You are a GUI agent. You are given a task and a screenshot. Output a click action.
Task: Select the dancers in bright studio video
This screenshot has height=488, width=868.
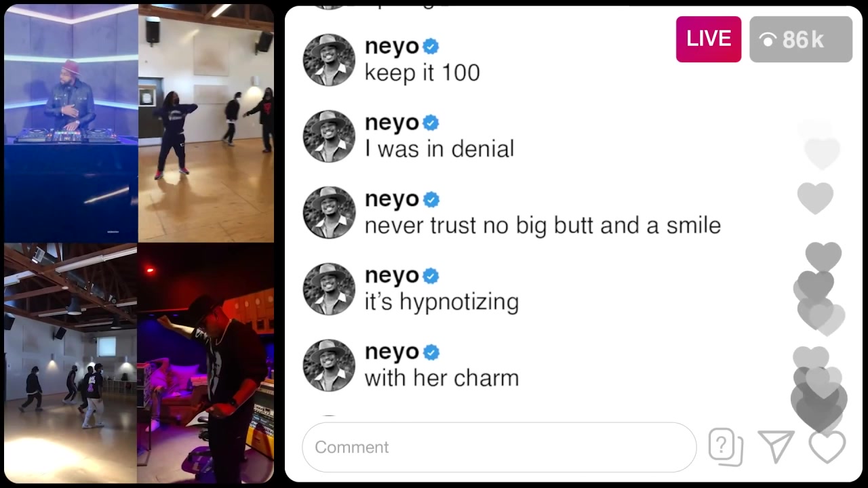click(206, 123)
